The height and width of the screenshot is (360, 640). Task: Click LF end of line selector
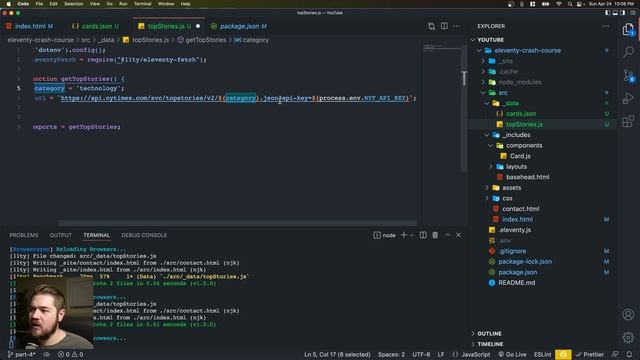[x=441, y=354]
